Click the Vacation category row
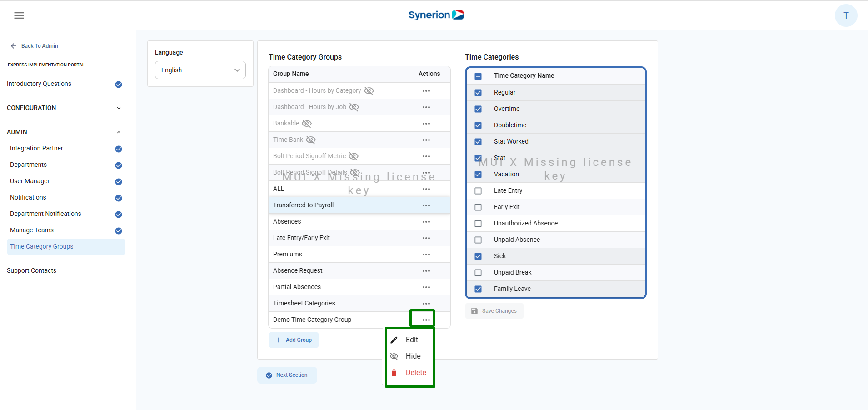 (556, 175)
